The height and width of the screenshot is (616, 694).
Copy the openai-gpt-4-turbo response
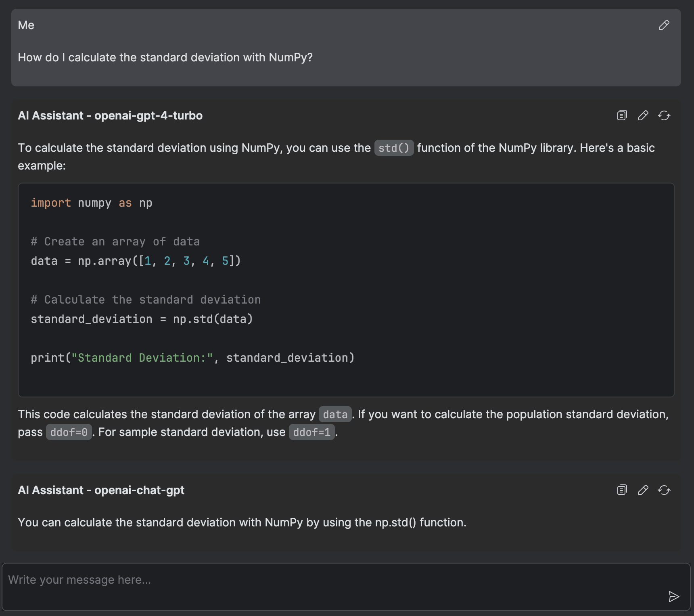pos(621,115)
